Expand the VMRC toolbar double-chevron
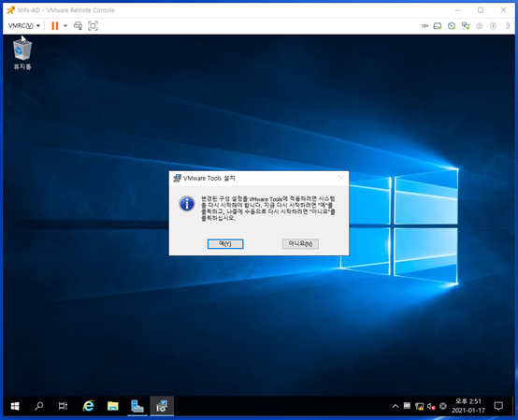The width and height of the screenshot is (518, 420). pyautogui.click(x=424, y=26)
